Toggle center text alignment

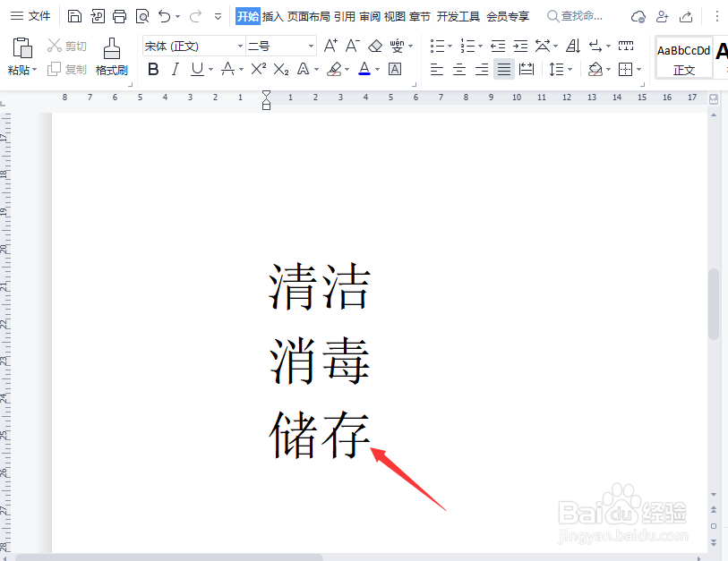458,69
